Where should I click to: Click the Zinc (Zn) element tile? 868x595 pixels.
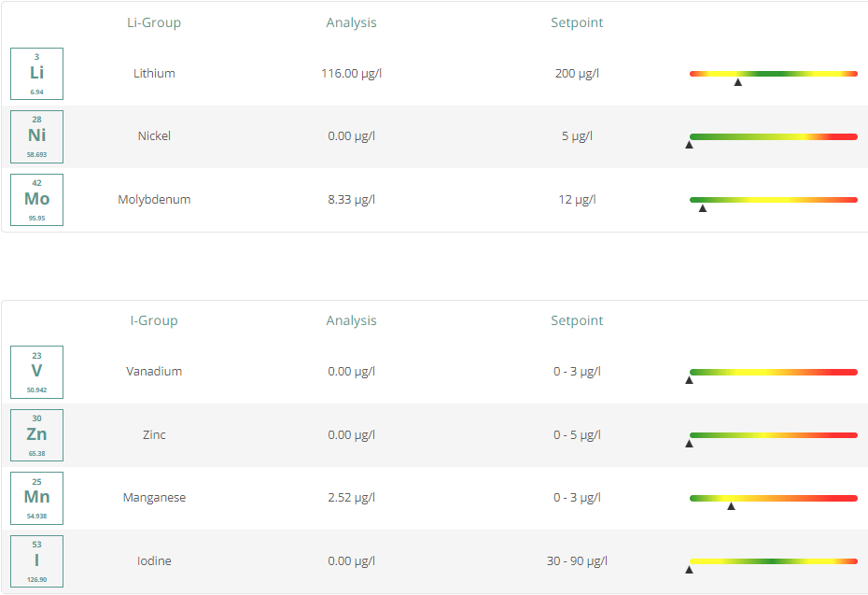coord(36,435)
